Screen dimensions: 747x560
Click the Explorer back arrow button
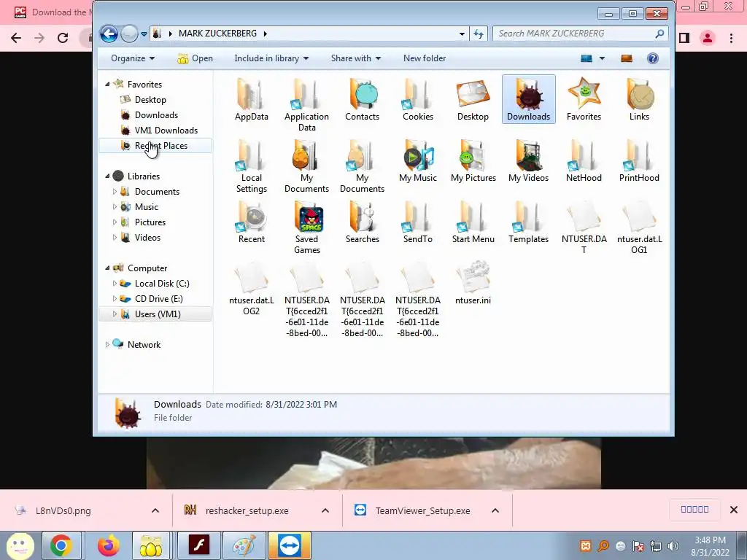pyautogui.click(x=109, y=34)
